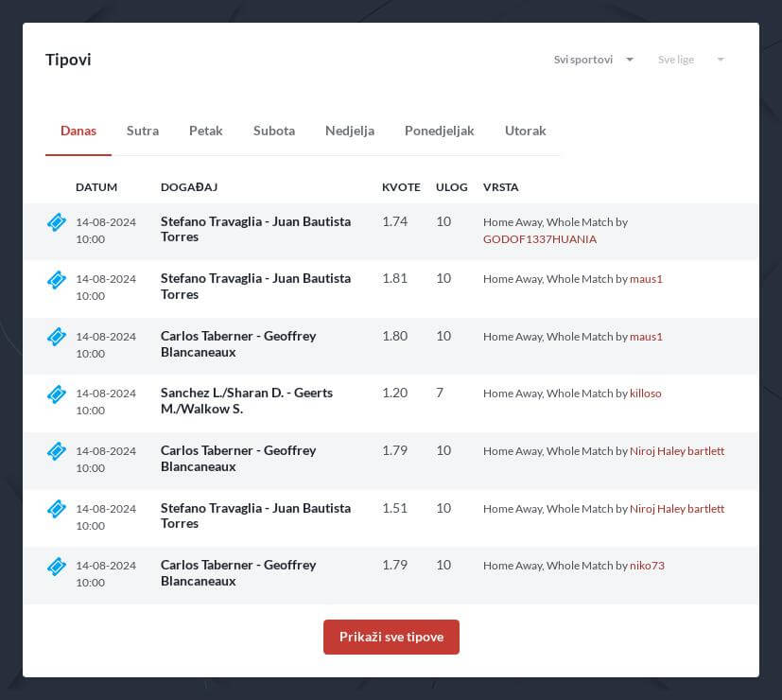Click ticket icon in killoso row
Image resolution: width=782 pixels, height=700 pixels.
pos(57,394)
